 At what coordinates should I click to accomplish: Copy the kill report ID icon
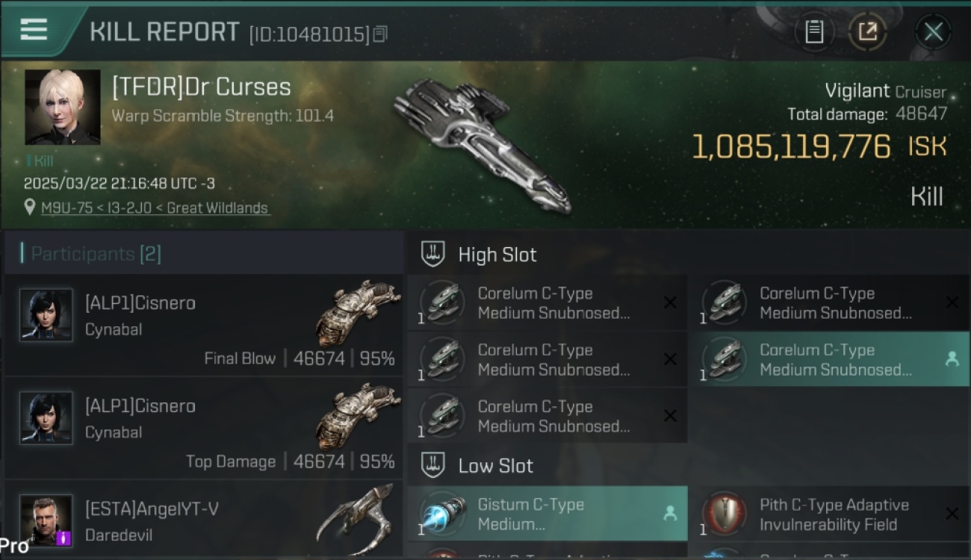pos(380,34)
